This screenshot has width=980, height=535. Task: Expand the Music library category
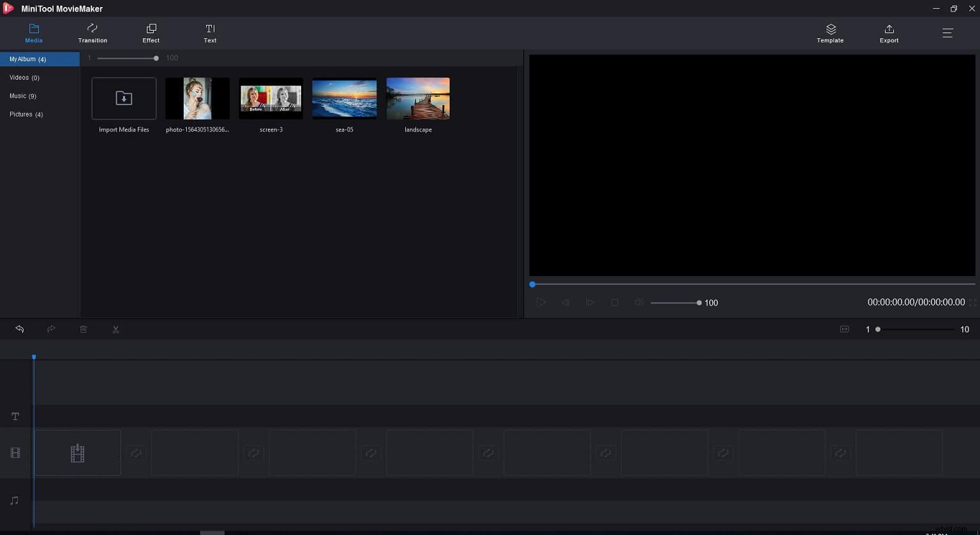(x=23, y=96)
